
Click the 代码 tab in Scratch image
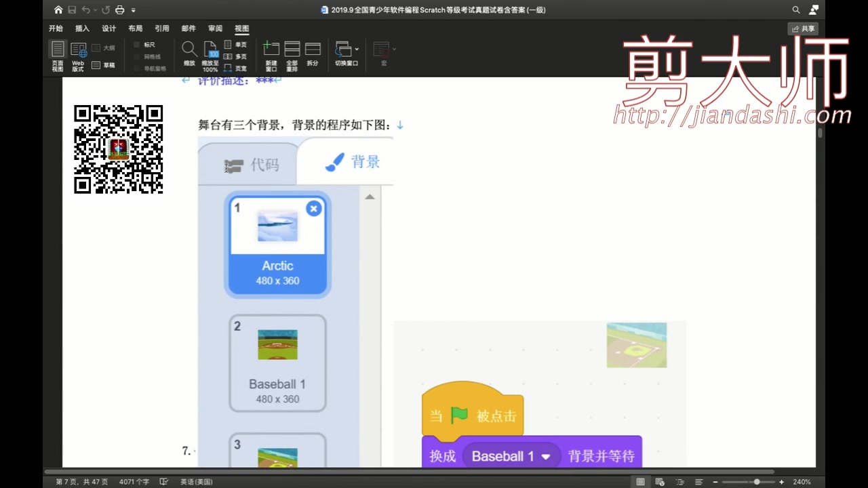point(252,165)
